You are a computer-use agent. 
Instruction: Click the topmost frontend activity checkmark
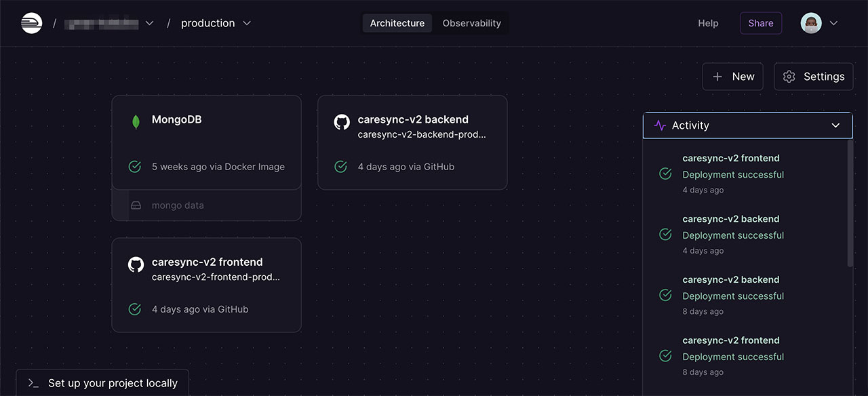point(665,174)
